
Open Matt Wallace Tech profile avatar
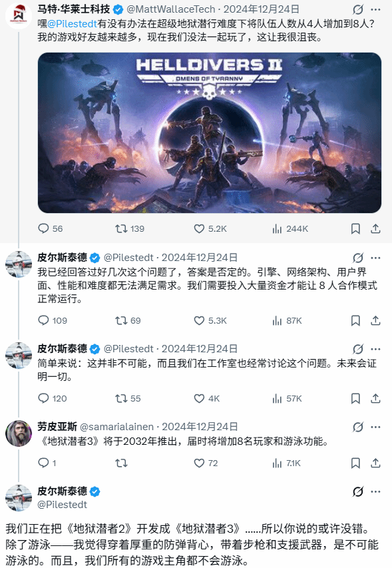coord(19,15)
